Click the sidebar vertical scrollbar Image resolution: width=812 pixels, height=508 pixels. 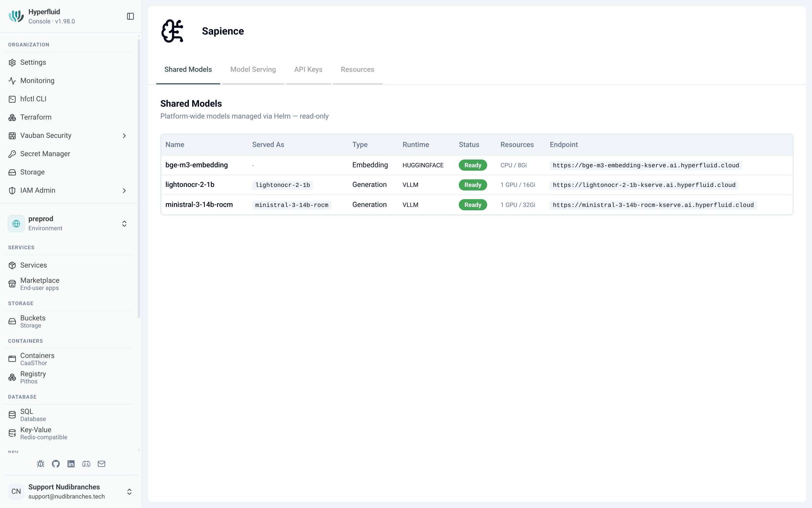click(x=139, y=179)
